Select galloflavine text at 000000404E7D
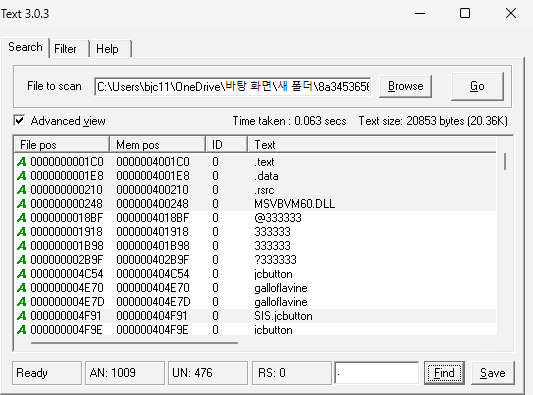 (281, 302)
